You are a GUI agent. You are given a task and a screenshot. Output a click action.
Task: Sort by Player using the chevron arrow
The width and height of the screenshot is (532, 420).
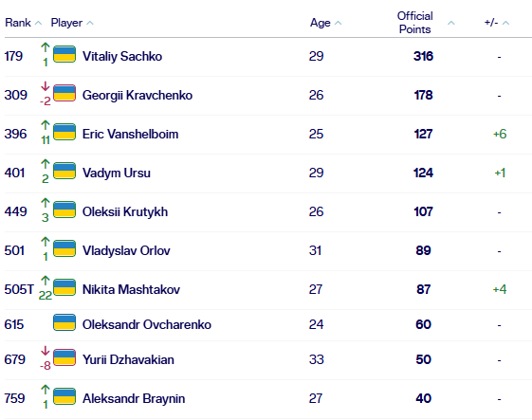(x=90, y=23)
